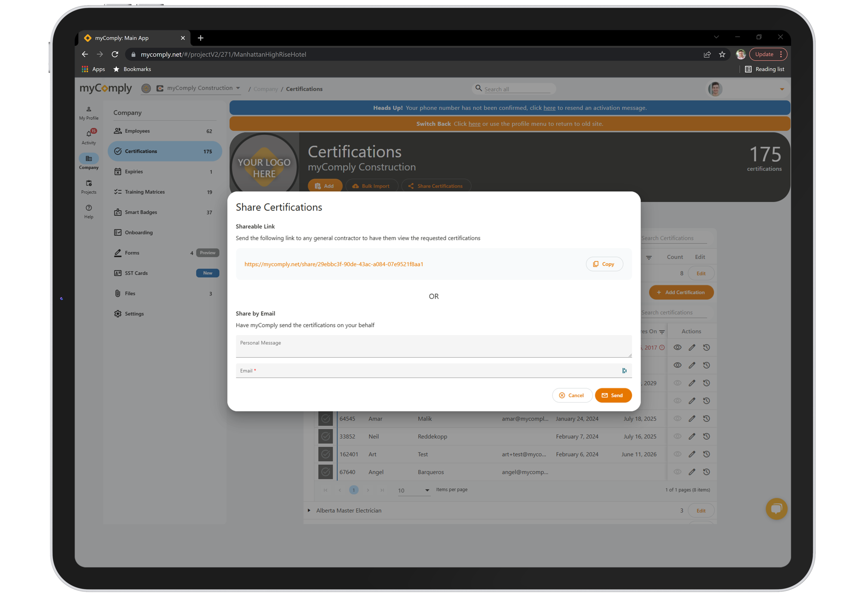Open the Smart Badges menu item
The height and width of the screenshot is (597, 868).
(x=164, y=212)
